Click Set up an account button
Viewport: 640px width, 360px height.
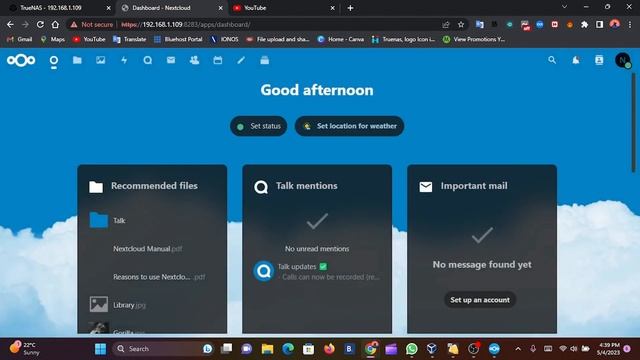click(480, 300)
